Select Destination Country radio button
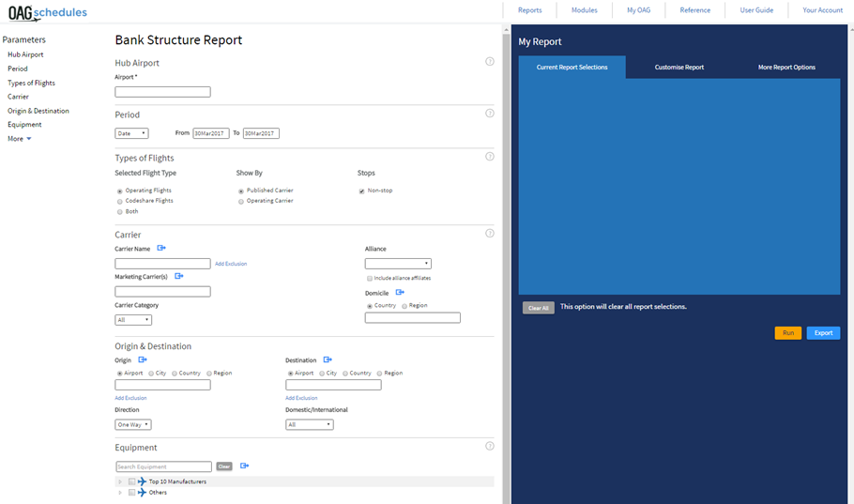Viewport: 854px width, 504px height. (x=344, y=374)
